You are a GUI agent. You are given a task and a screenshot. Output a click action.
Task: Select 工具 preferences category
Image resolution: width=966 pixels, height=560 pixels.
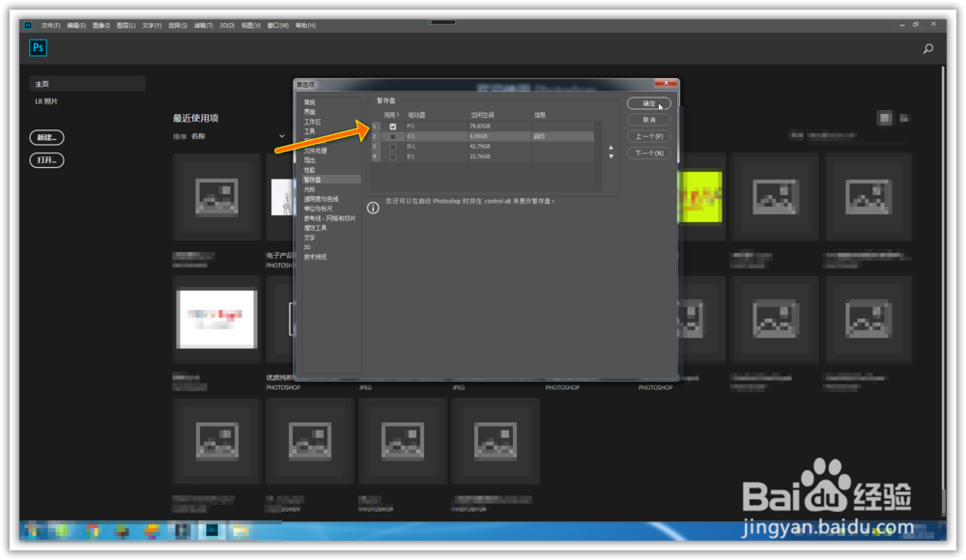309,131
